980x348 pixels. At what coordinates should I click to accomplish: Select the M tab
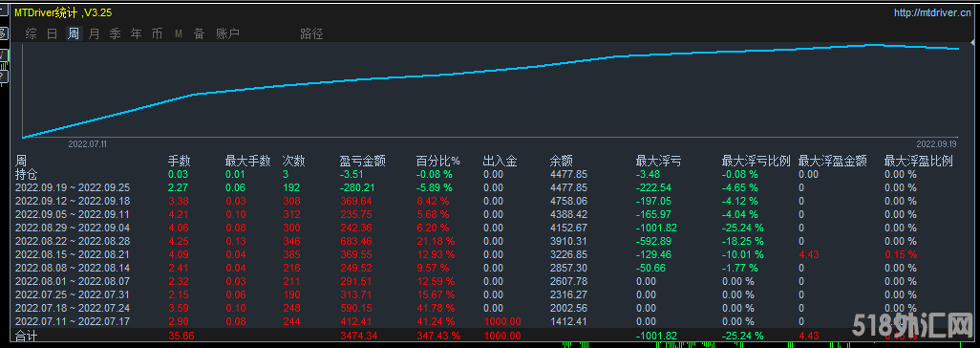[x=178, y=33]
